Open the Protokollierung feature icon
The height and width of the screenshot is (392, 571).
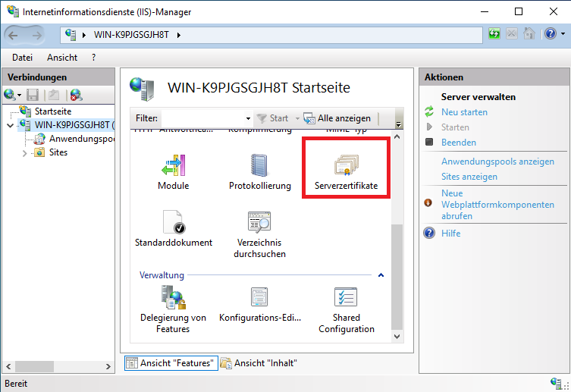(x=260, y=167)
